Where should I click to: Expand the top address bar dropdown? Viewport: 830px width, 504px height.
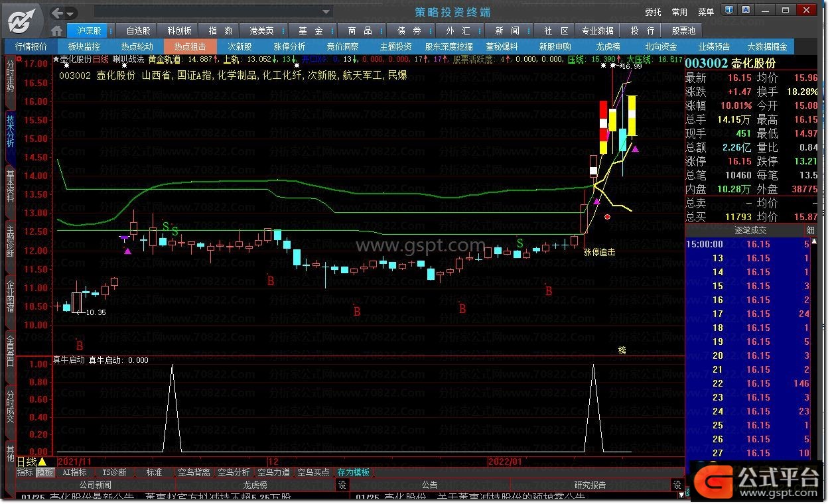coord(326,12)
